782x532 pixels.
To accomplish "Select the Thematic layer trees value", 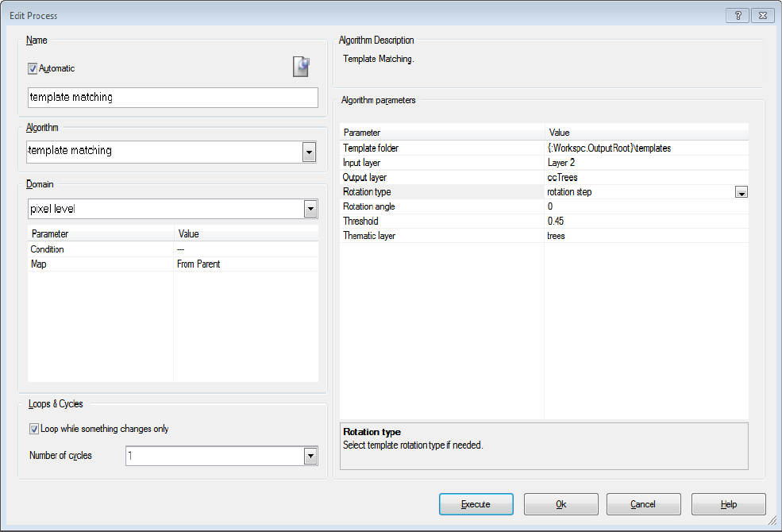I will pyautogui.click(x=646, y=236).
